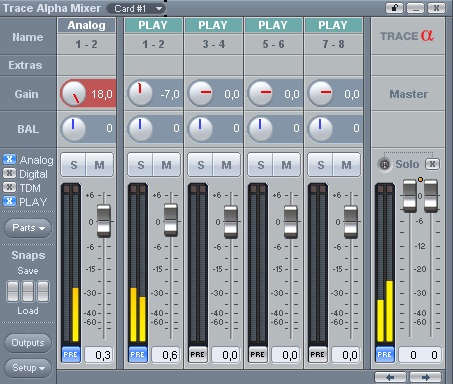Click the 0,3 fader value field

coord(99,355)
